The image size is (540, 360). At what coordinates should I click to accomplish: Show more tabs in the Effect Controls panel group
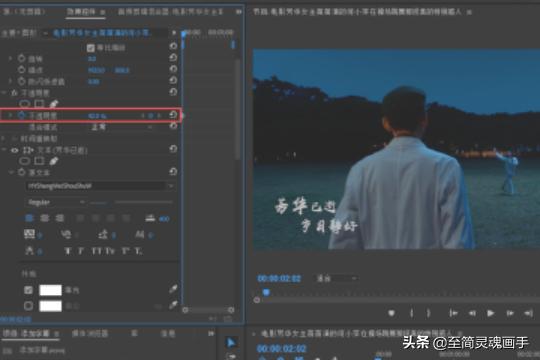point(239,12)
